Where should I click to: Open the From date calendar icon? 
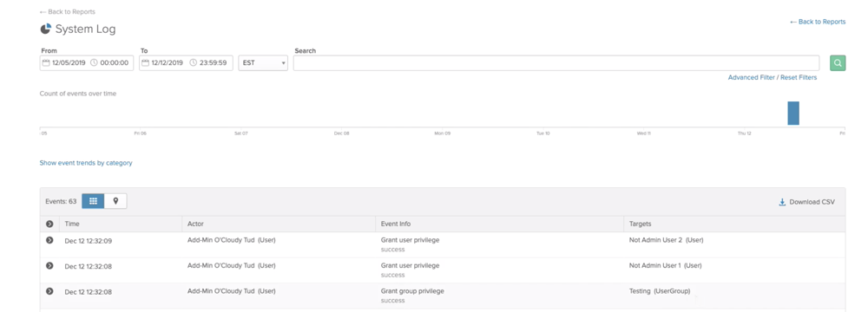46,63
